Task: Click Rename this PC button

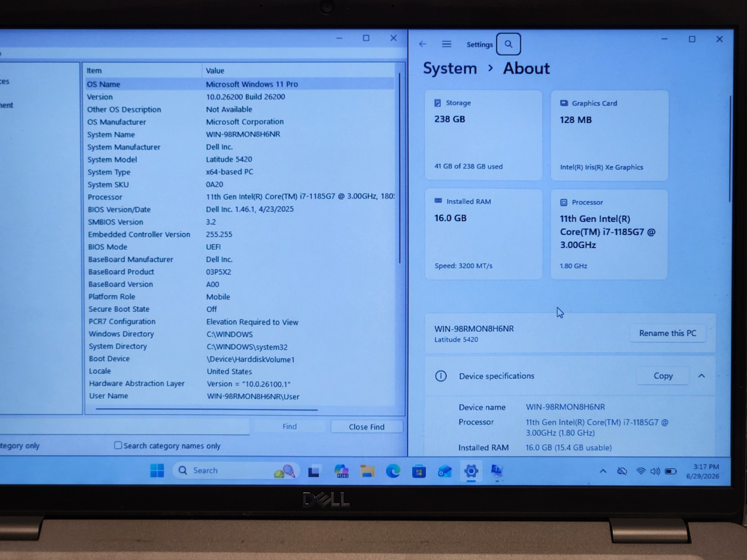Action: pos(667,333)
